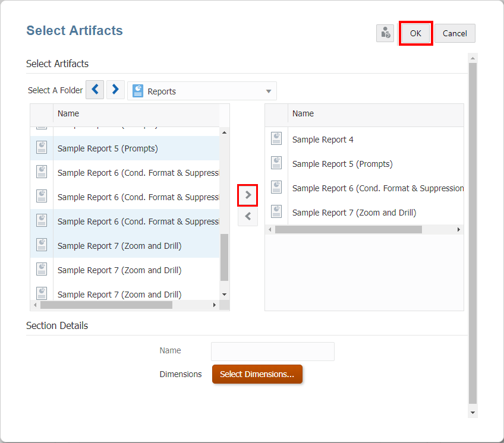504x443 pixels.
Task: Click the forward folder navigation arrow
Action: 115,90
